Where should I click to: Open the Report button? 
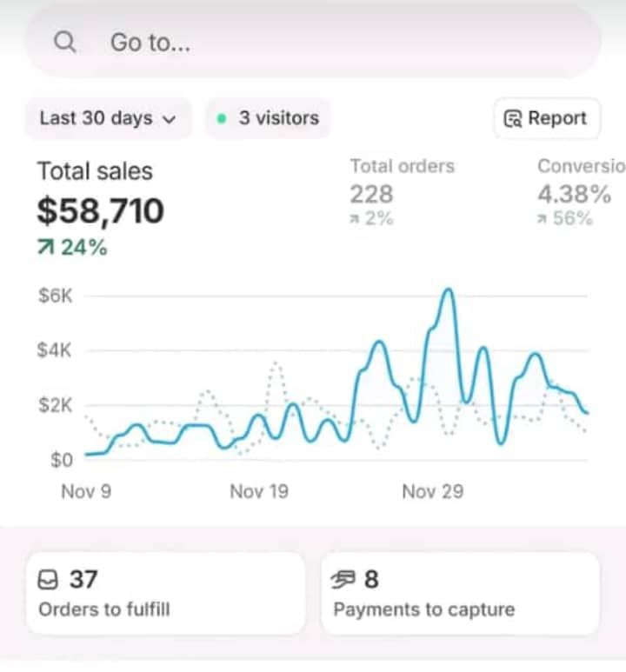coord(547,118)
